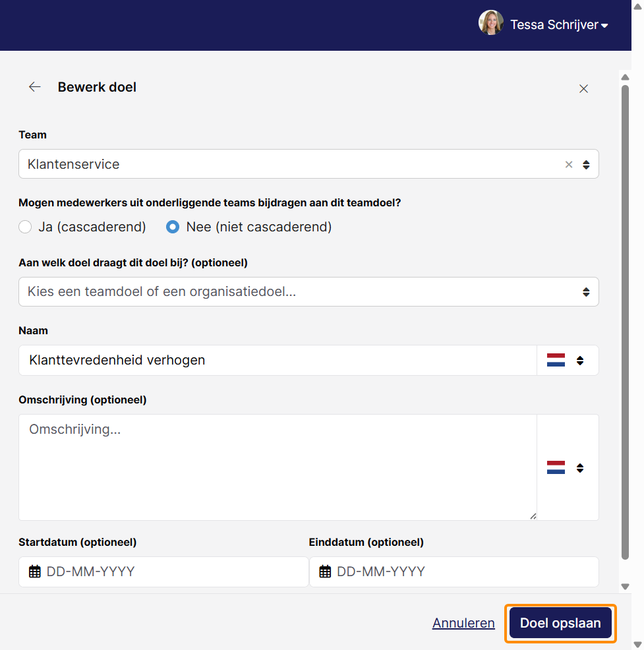Click into the Omschrijving text area

coord(278,467)
